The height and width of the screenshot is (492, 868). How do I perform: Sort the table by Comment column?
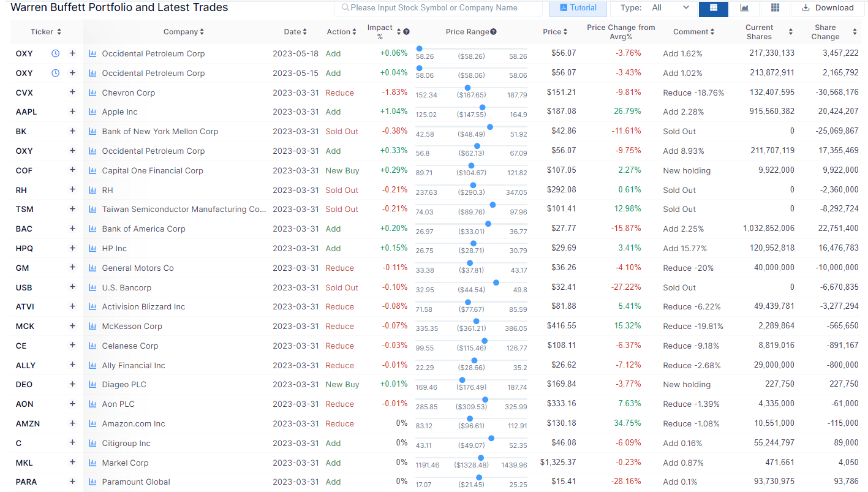[x=694, y=32]
